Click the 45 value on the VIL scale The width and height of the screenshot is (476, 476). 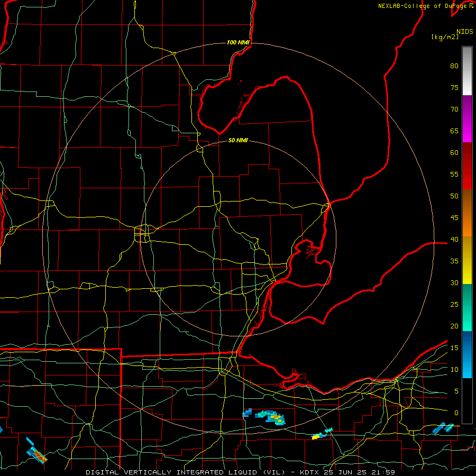pyautogui.click(x=454, y=218)
